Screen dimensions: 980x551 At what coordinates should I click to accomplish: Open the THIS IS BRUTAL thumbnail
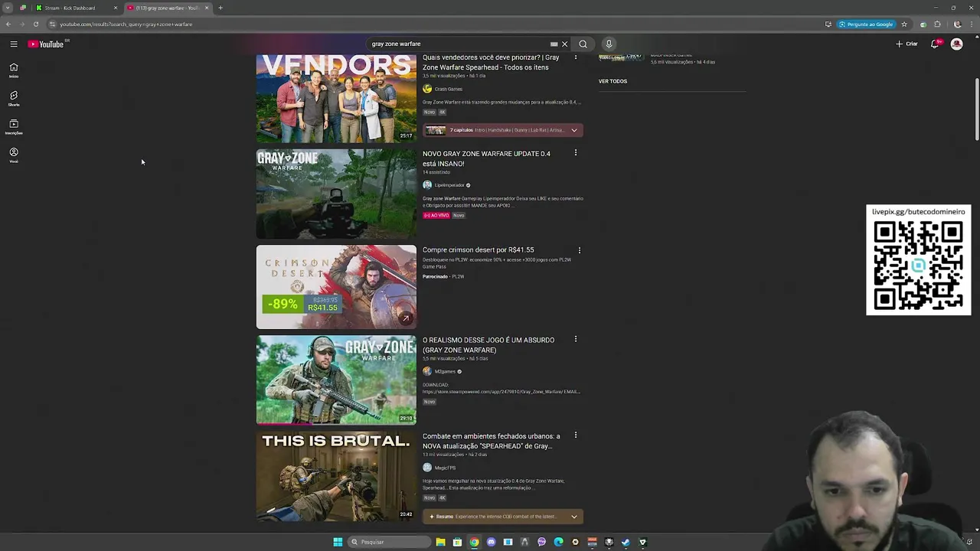(336, 476)
